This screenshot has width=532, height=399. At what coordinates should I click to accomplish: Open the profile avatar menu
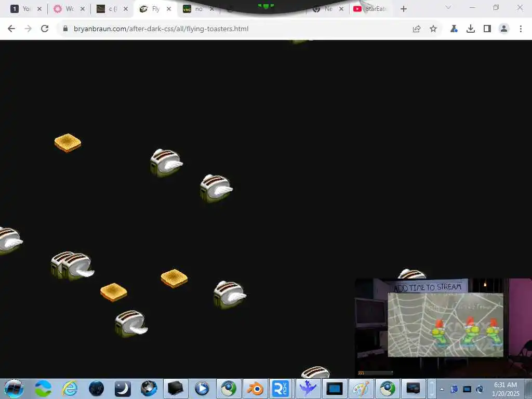tap(504, 29)
